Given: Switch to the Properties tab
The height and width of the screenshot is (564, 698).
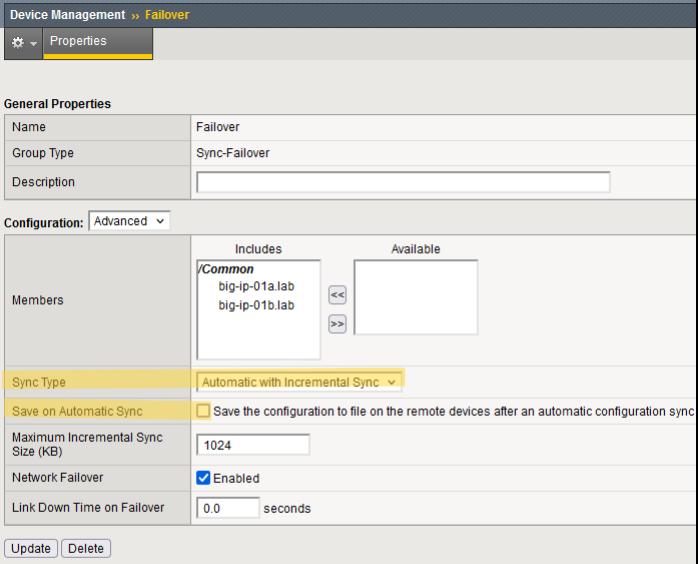Looking at the screenshot, I should 78,42.
